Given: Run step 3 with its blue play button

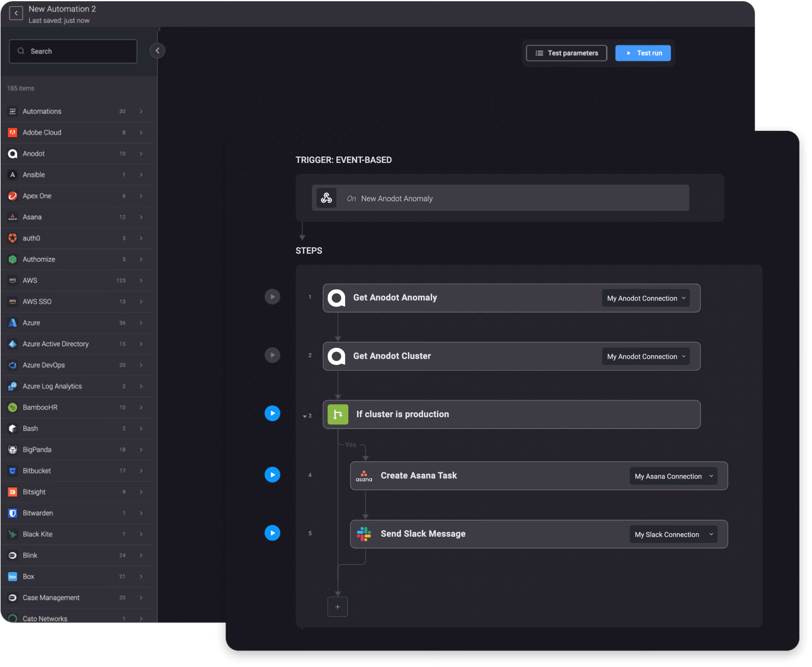Looking at the screenshot, I should (272, 413).
